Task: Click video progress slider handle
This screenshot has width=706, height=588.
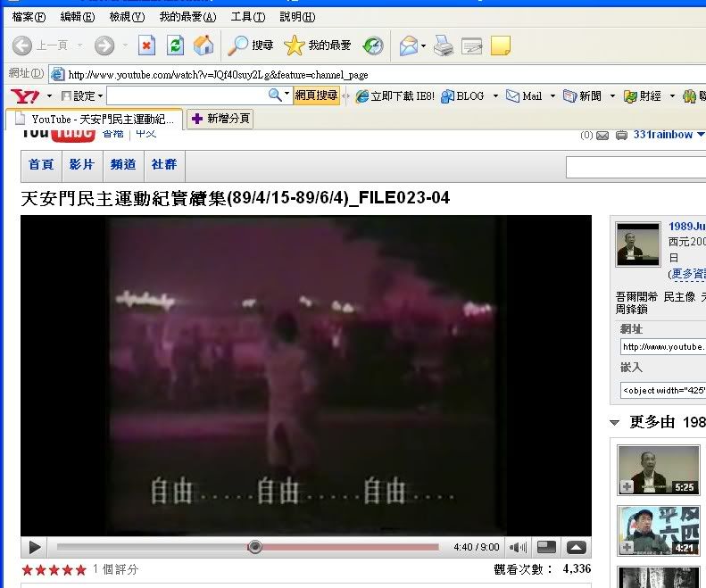Action: click(255, 547)
